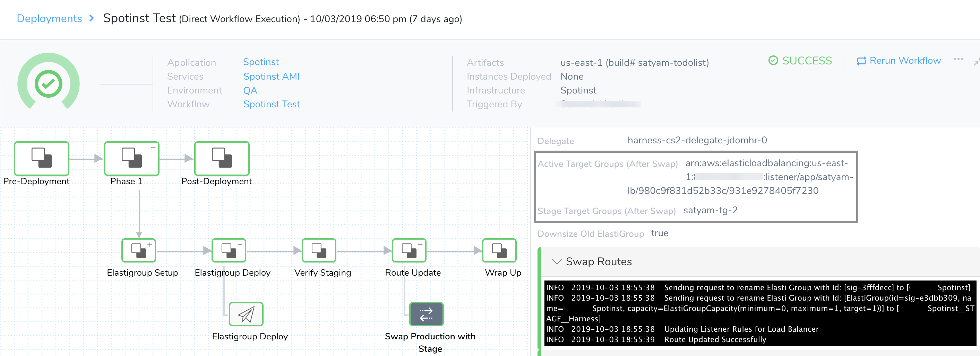Click the Instances Deployed None value
Image resolution: width=980 pixels, height=356 pixels.
pyautogui.click(x=572, y=77)
